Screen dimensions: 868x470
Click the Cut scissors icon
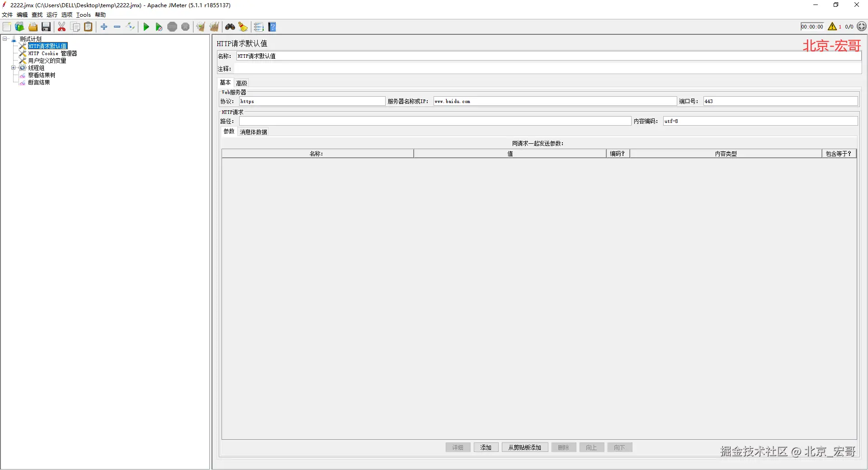pyautogui.click(x=62, y=27)
